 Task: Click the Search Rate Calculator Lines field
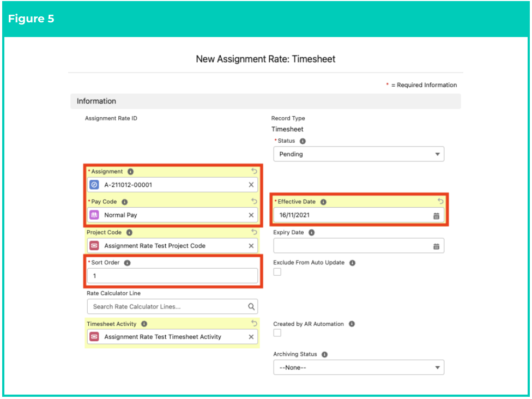172,307
